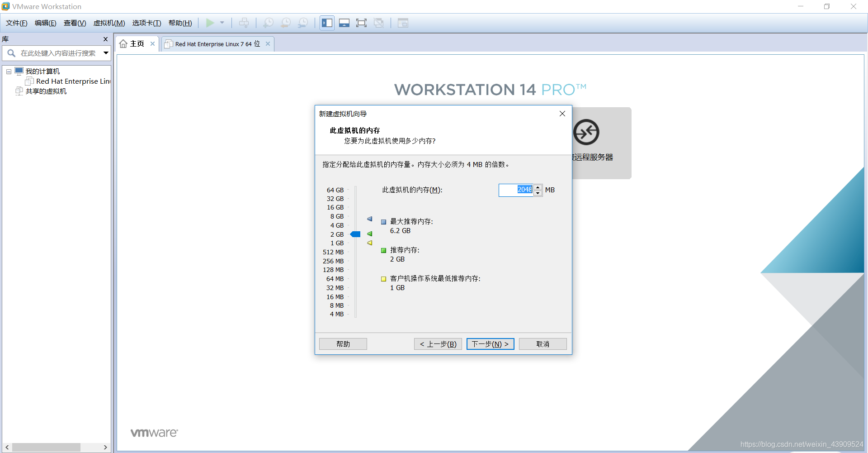Click the Send Ctrl+Alt+Del toolbar icon
Viewport: 868px width, 453px height.
pyautogui.click(x=244, y=23)
